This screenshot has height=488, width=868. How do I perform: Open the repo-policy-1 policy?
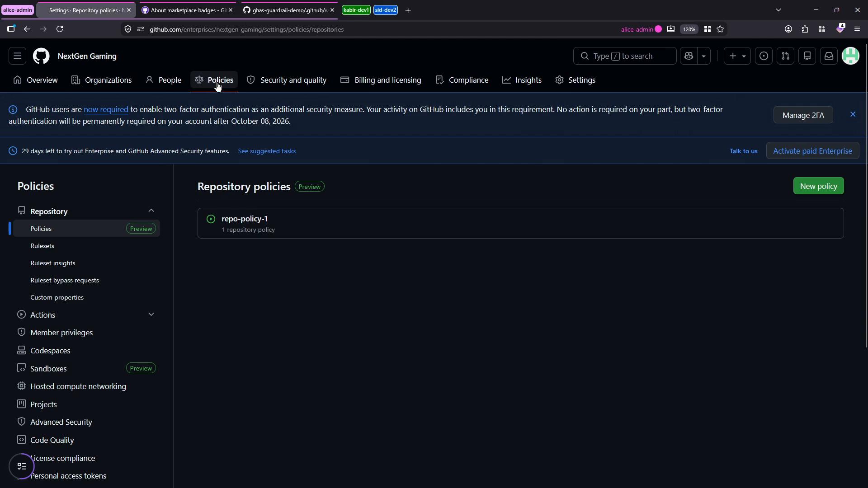tap(245, 219)
